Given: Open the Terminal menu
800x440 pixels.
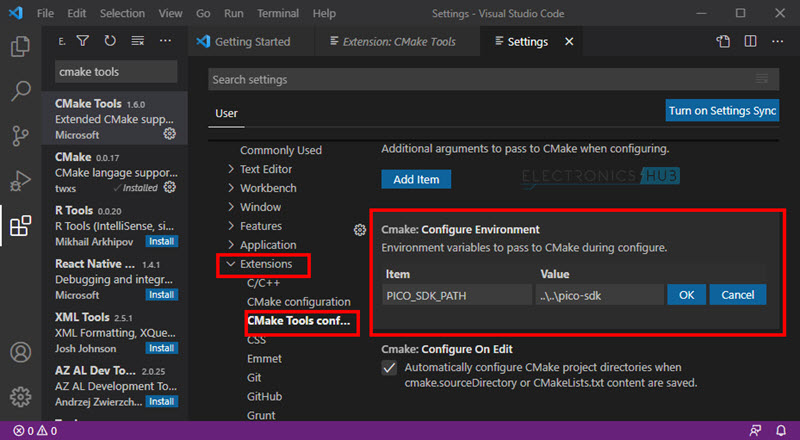Looking at the screenshot, I should click(x=277, y=14).
